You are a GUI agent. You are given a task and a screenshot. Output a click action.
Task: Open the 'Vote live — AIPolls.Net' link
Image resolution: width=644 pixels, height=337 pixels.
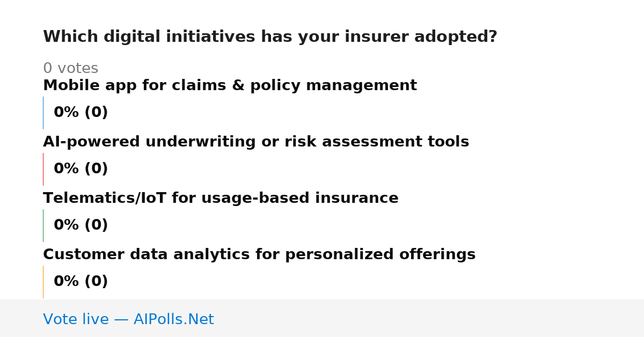128,320
